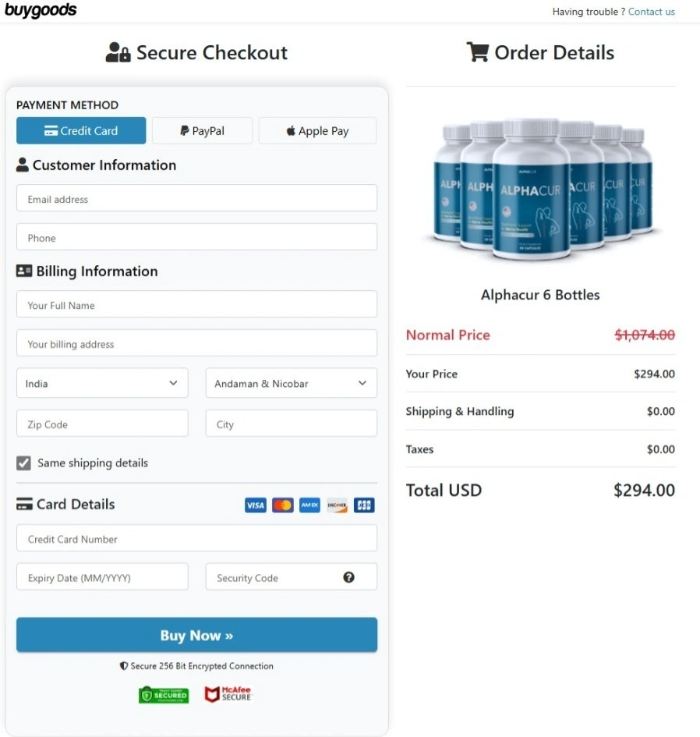Viewport: 700px width, 737px height.
Task: Click the Email address input field
Action: point(196,198)
